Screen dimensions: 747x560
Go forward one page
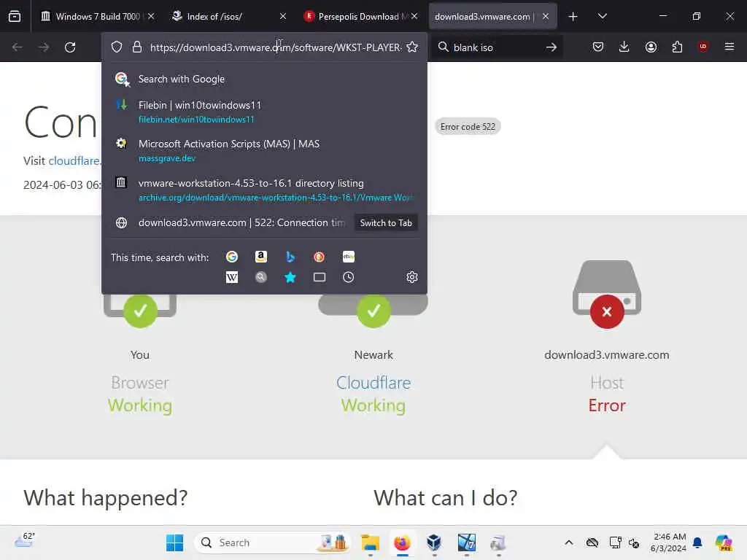point(43,47)
